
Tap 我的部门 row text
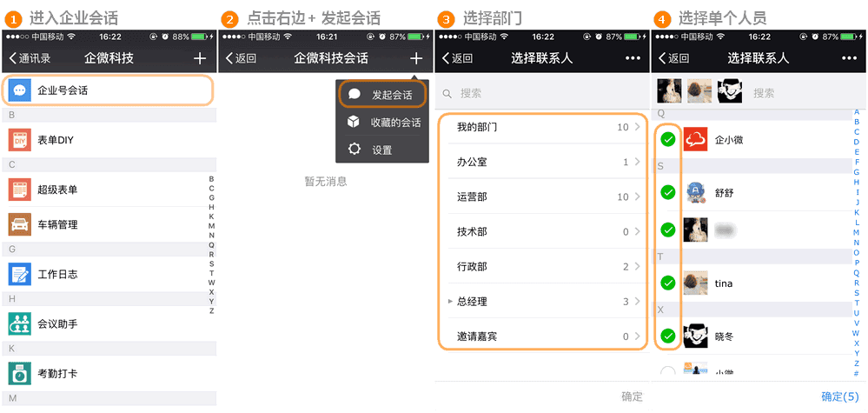[x=477, y=127]
